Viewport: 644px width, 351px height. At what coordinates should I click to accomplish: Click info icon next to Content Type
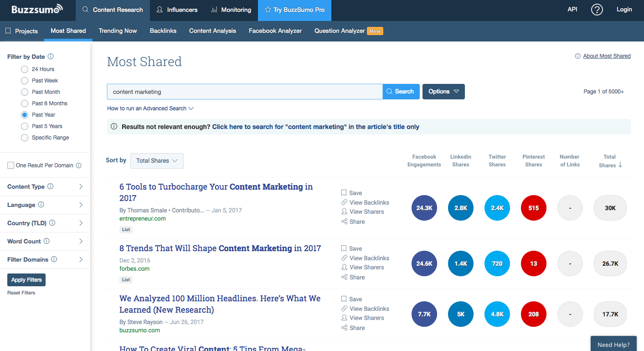[51, 186]
